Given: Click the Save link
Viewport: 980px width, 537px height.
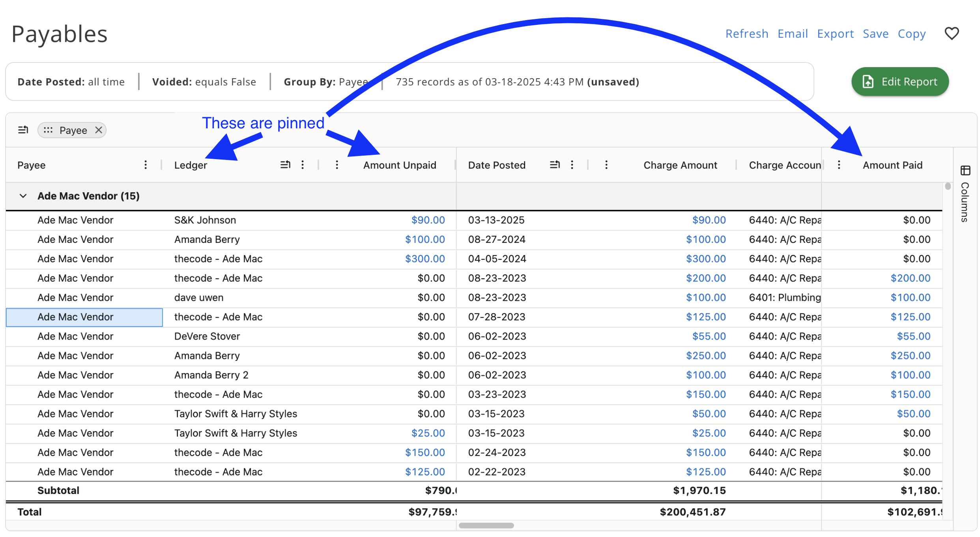Looking at the screenshot, I should pos(875,34).
